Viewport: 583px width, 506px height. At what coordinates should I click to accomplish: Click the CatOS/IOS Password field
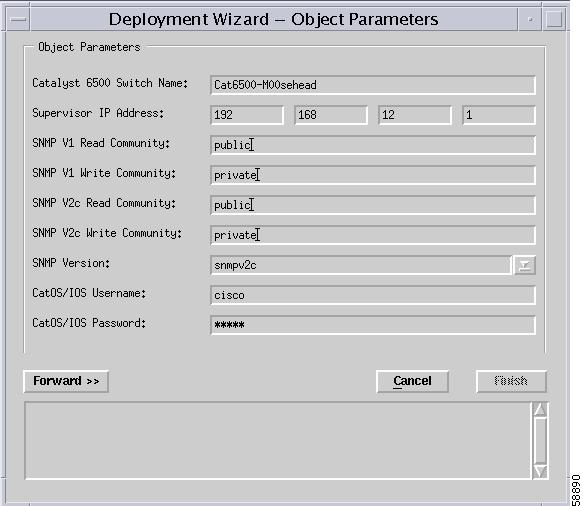click(x=373, y=325)
